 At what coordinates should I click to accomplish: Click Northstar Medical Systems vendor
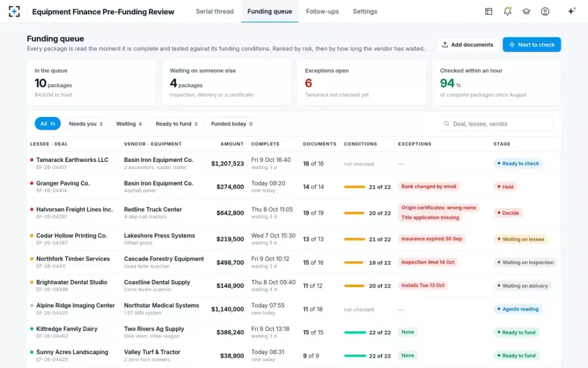(161, 305)
